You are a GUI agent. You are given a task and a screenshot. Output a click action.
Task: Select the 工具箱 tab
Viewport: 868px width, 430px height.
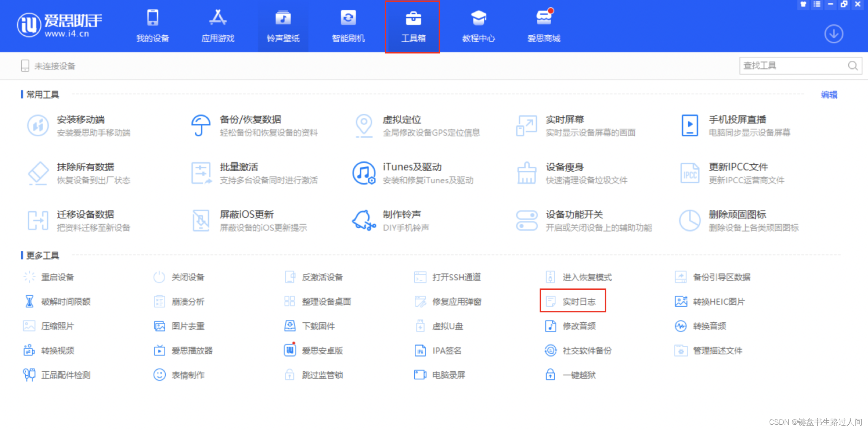(x=413, y=26)
